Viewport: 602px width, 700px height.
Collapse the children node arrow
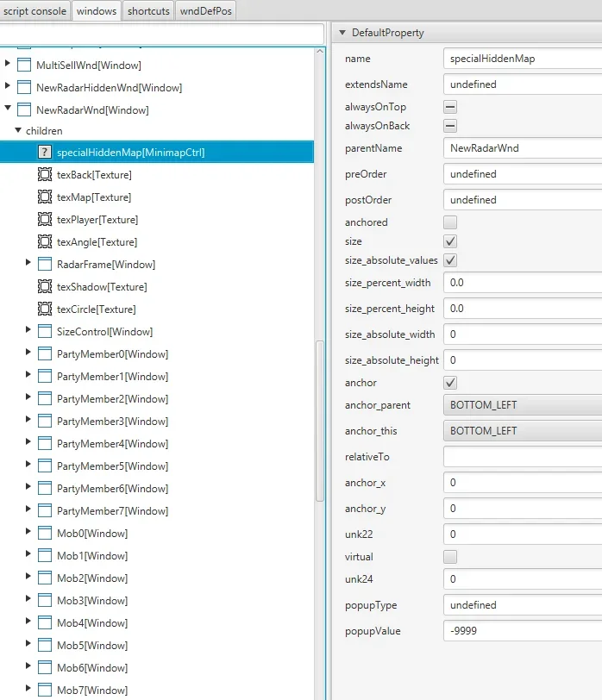pyautogui.click(x=18, y=130)
